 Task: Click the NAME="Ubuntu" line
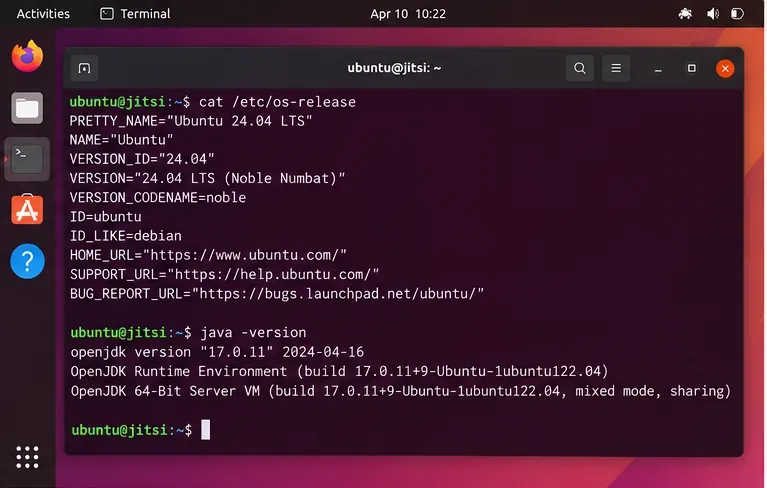tap(121, 140)
